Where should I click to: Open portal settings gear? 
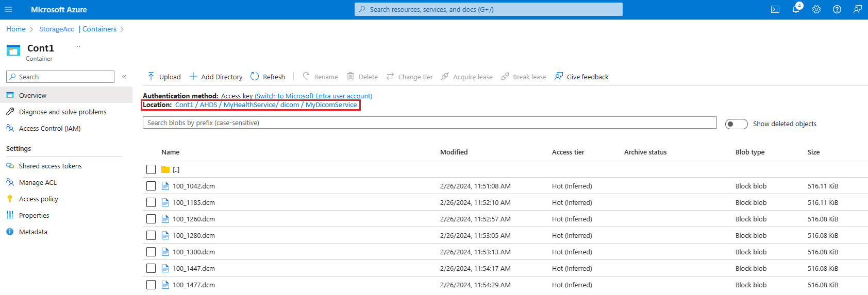pos(816,9)
